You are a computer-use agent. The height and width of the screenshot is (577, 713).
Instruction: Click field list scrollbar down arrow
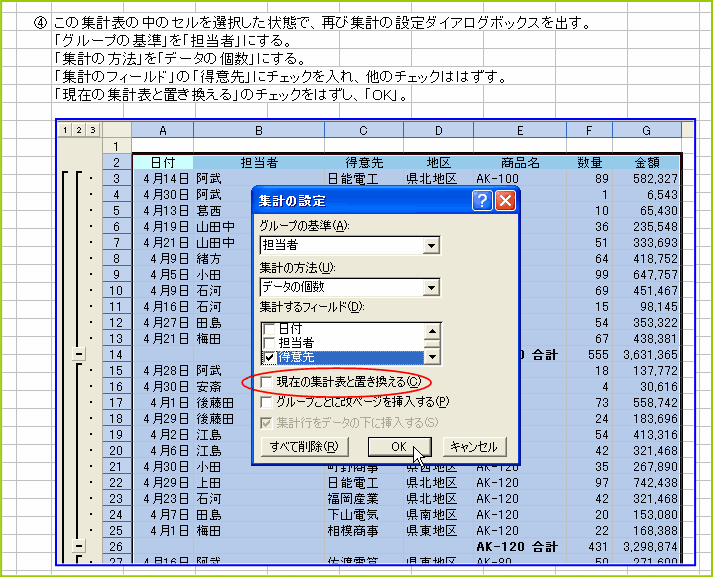coord(432,357)
